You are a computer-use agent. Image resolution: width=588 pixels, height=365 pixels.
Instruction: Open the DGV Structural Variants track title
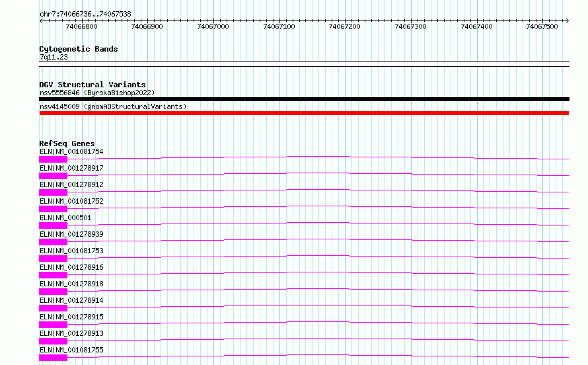[x=92, y=85]
